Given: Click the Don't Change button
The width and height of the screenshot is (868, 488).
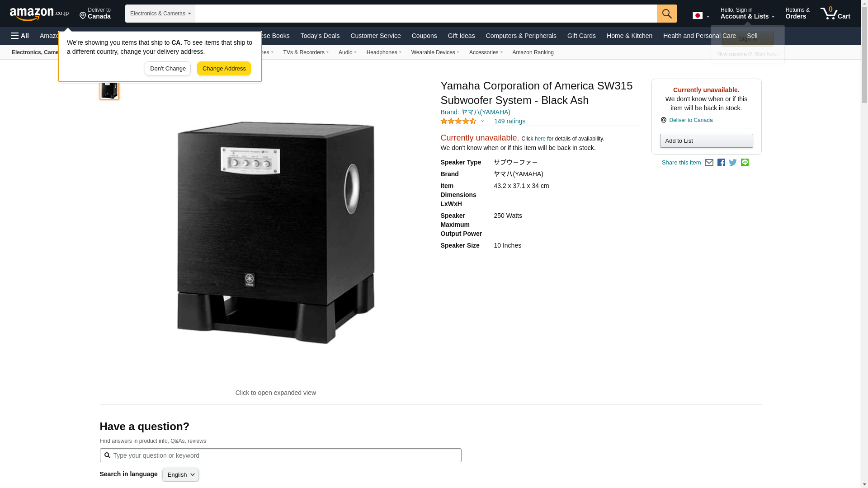Looking at the screenshot, I should [168, 69].
